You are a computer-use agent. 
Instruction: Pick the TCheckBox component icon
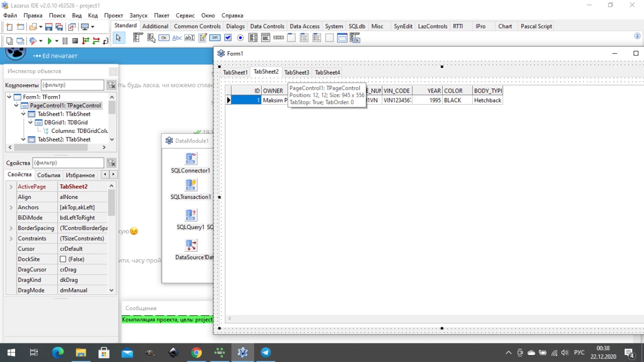pos(228,38)
